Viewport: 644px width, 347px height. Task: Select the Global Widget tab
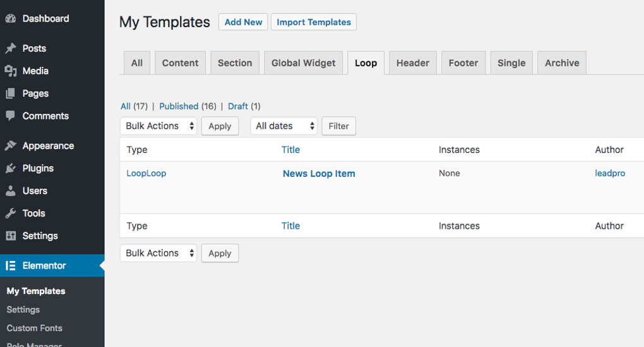304,63
